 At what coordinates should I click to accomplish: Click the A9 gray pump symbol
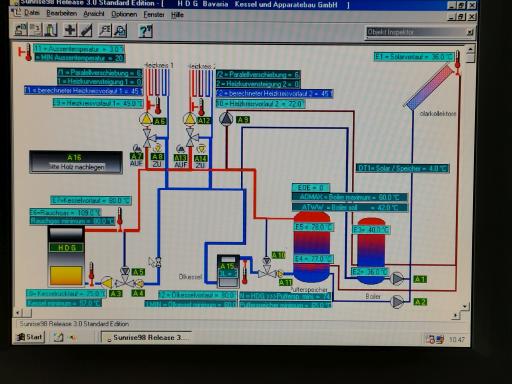point(226,119)
